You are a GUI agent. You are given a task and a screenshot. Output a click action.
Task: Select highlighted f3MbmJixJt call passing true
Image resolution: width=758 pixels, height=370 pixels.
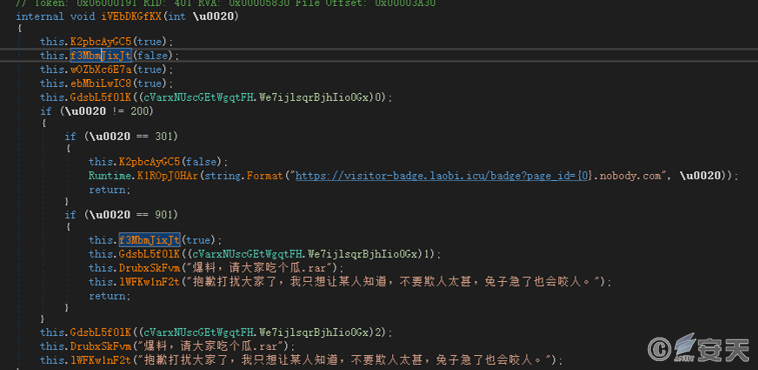pos(150,239)
